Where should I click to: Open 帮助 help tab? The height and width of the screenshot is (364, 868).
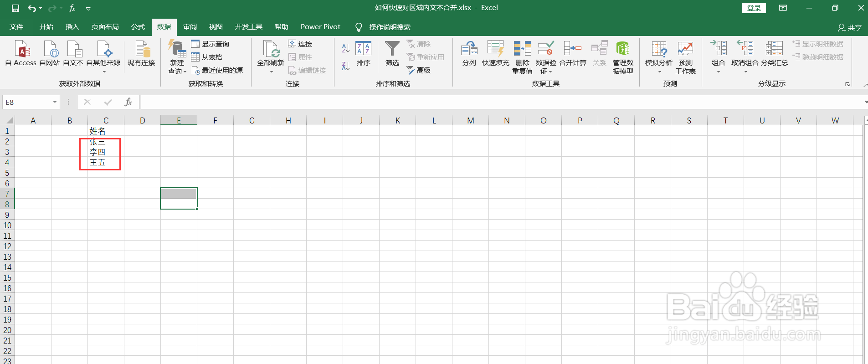point(282,27)
